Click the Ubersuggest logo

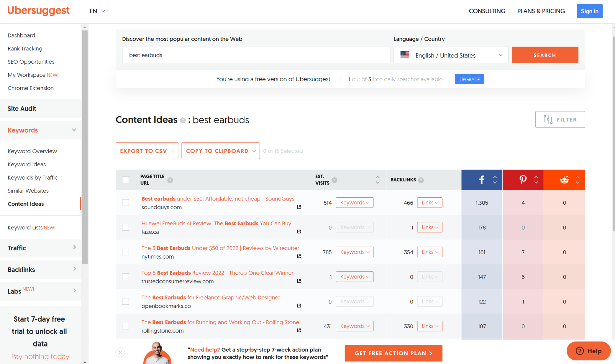point(38,10)
